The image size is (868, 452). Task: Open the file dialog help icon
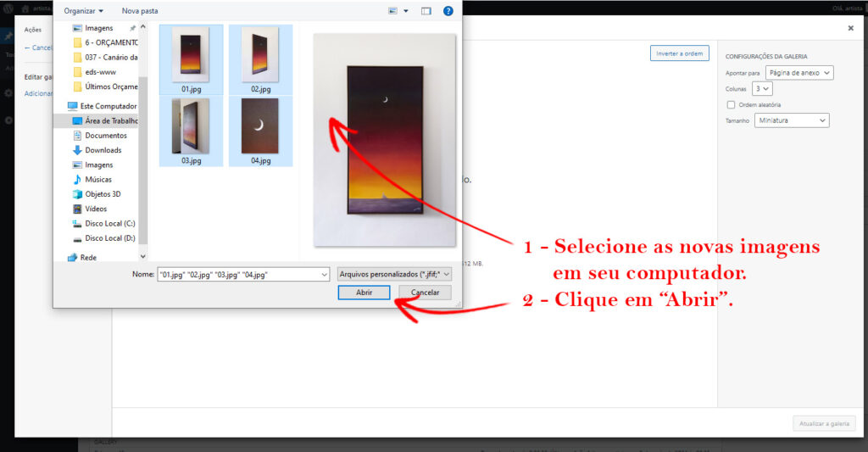(448, 10)
